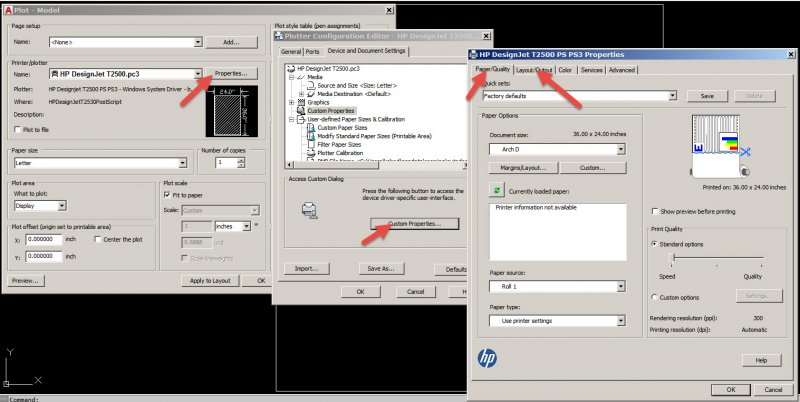This screenshot has width=800, height=402.
Task: Click the Margins/Layout... button
Action: click(x=523, y=168)
